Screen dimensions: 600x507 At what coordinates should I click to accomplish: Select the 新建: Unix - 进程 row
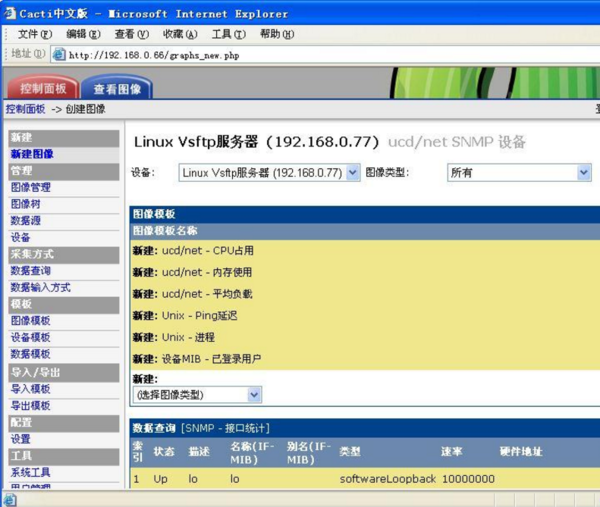point(365,337)
